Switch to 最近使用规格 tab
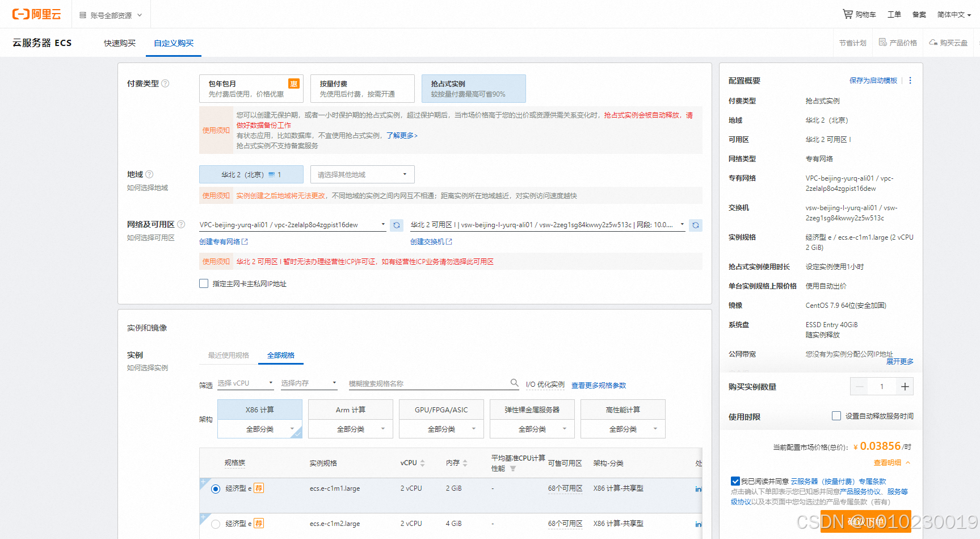This screenshot has height=539, width=980. [229, 355]
